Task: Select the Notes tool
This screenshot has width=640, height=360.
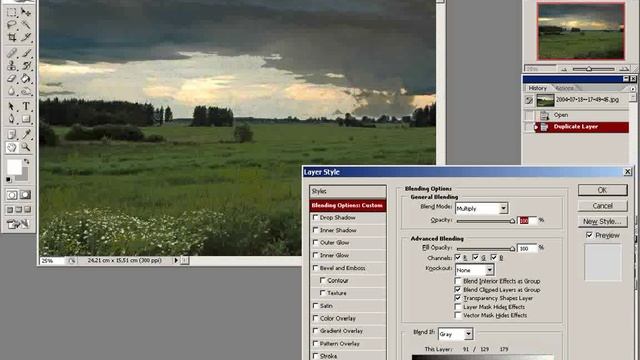Action: tap(12, 134)
